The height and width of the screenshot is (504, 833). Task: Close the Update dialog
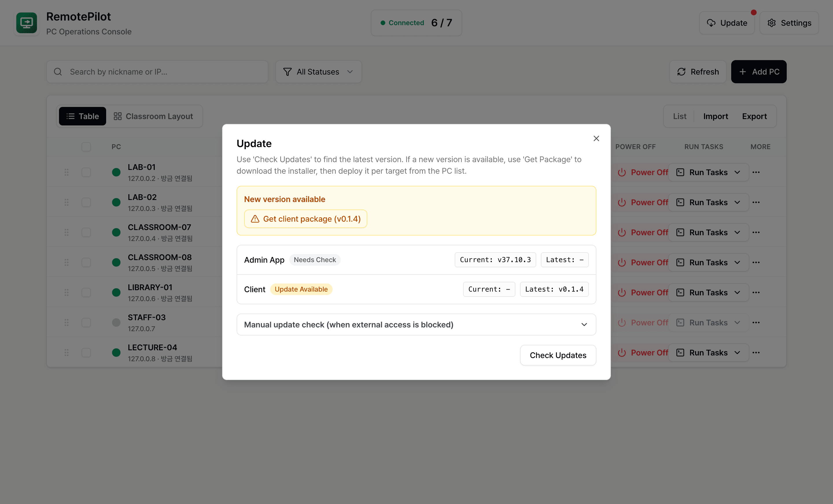pos(596,138)
